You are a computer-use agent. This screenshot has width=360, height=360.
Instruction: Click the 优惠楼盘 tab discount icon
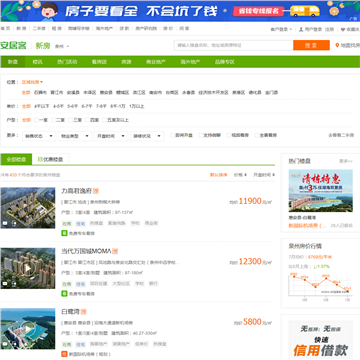40,159
